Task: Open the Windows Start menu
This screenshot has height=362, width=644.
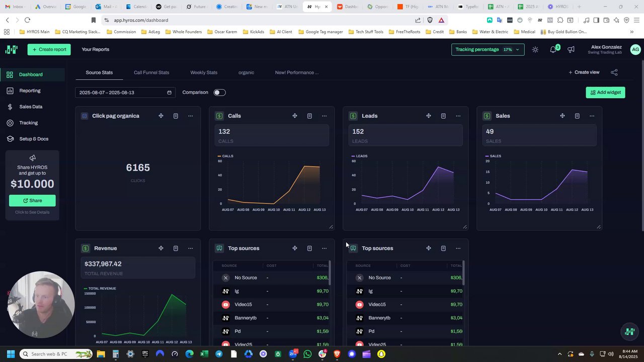Action: pos(11,354)
